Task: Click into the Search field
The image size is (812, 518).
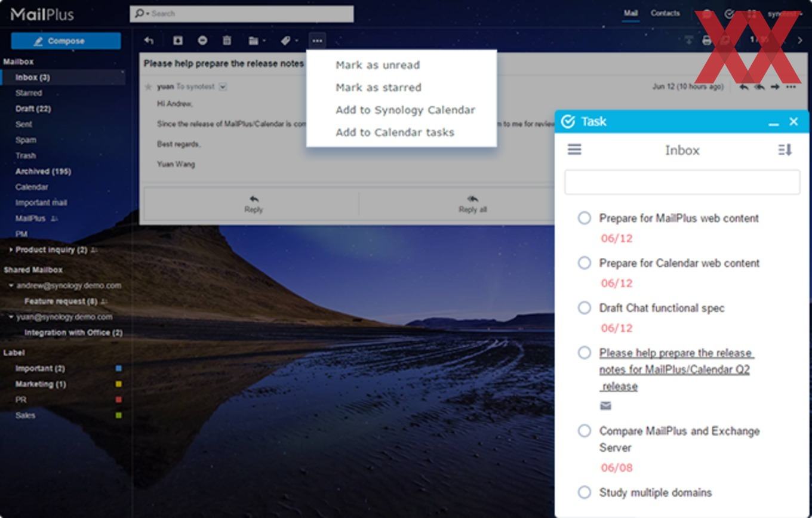Action: [242, 14]
